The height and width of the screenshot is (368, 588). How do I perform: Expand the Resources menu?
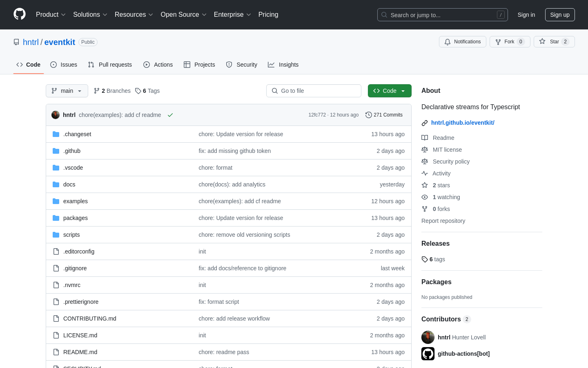click(x=134, y=14)
